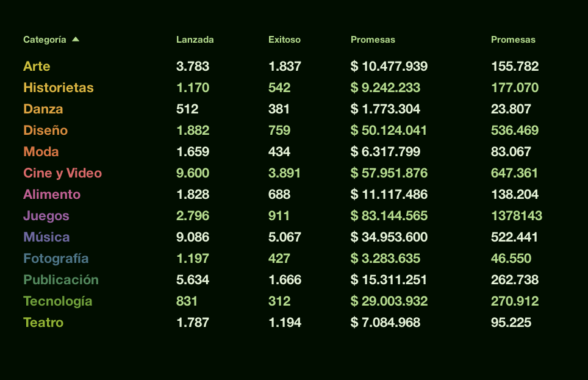This screenshot has width=588, height=380.
Task: Select the 9.600 launched count cell
Action: (192, 173)
